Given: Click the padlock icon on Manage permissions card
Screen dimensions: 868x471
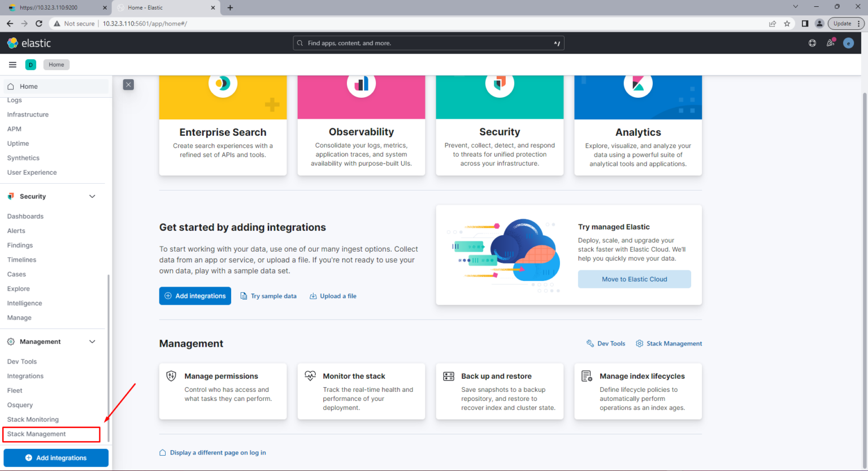Looking at the screenshot, I should pyautogui.click(x=172, y=375).
